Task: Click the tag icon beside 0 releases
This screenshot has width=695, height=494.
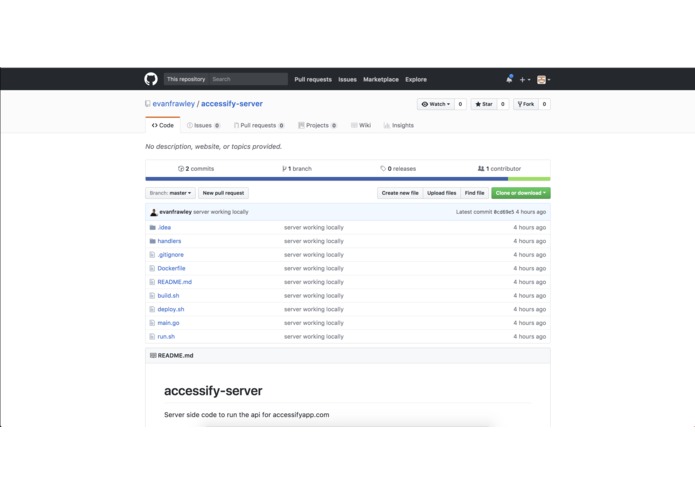Action: click(383, 169)
